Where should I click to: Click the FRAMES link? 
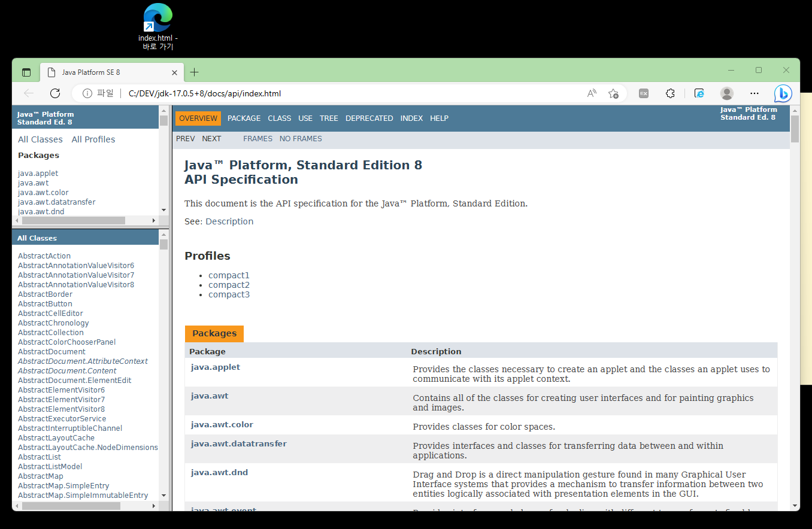click(257, 139)
